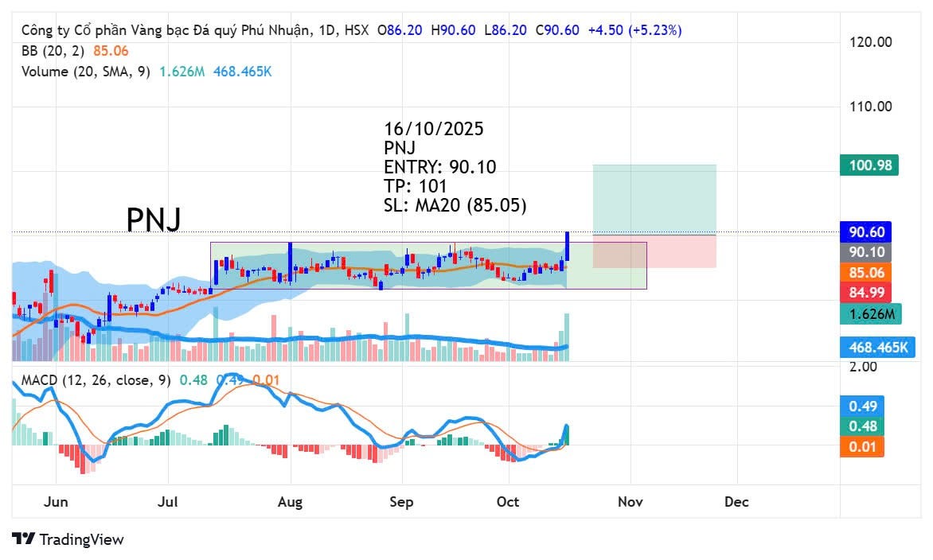This screenshot has height=560, width=933.
Task: Click the Oct label on time axis
Action: pos(508,502)
